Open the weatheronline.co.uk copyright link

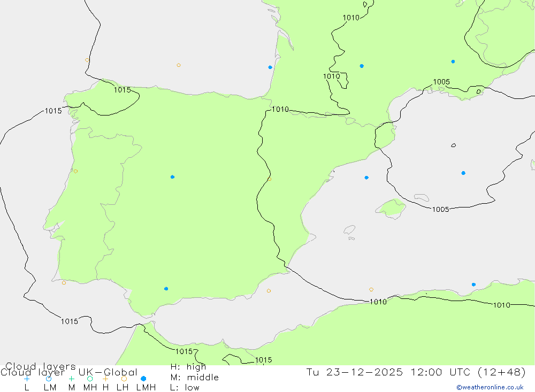490,387
